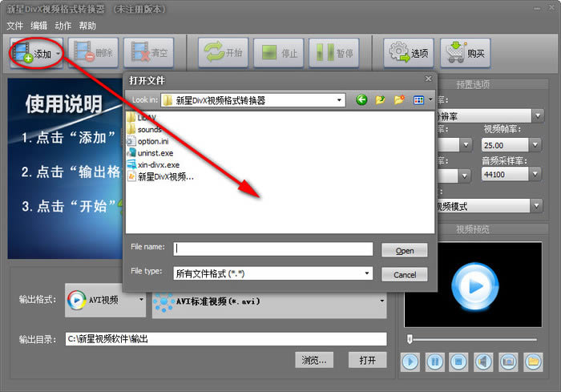Go back with the green arrow icon
This screenshot has width=561, height=392.
point(361,99)
